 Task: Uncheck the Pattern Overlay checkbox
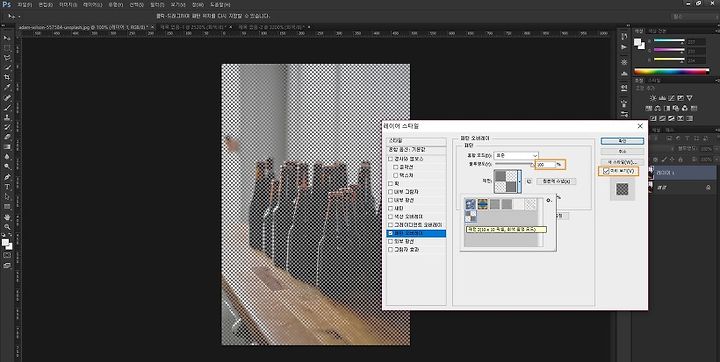click(x=391, y=233)
